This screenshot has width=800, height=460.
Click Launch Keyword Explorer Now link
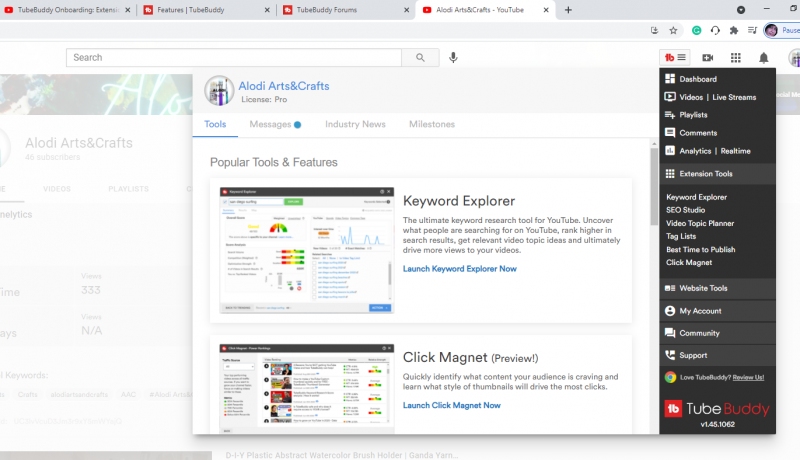click(x=459, y=269)
